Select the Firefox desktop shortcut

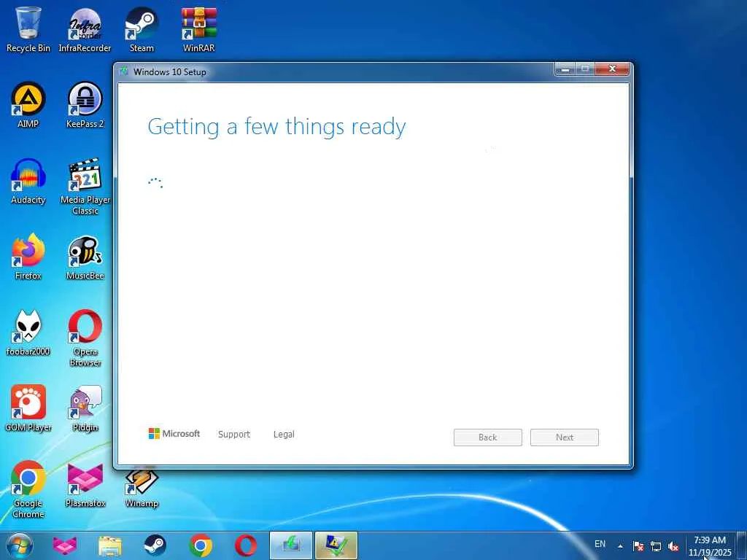tap(28, 257)
